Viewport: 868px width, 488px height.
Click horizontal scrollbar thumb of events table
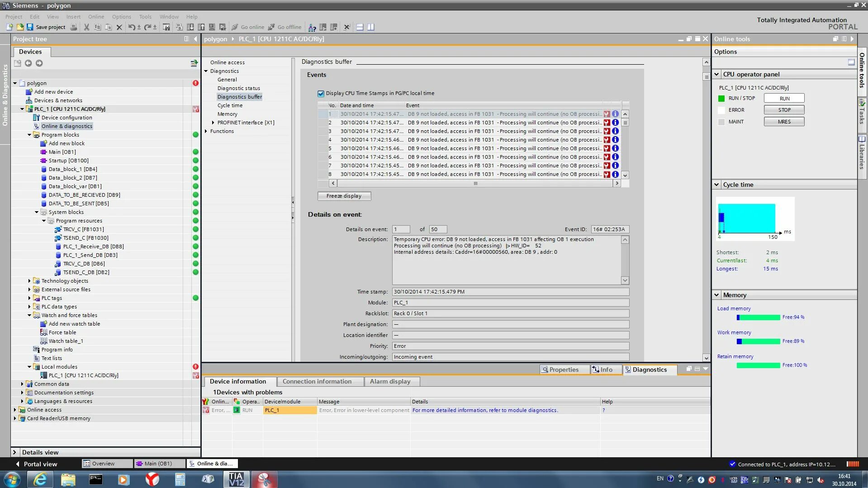pos(475,183)
